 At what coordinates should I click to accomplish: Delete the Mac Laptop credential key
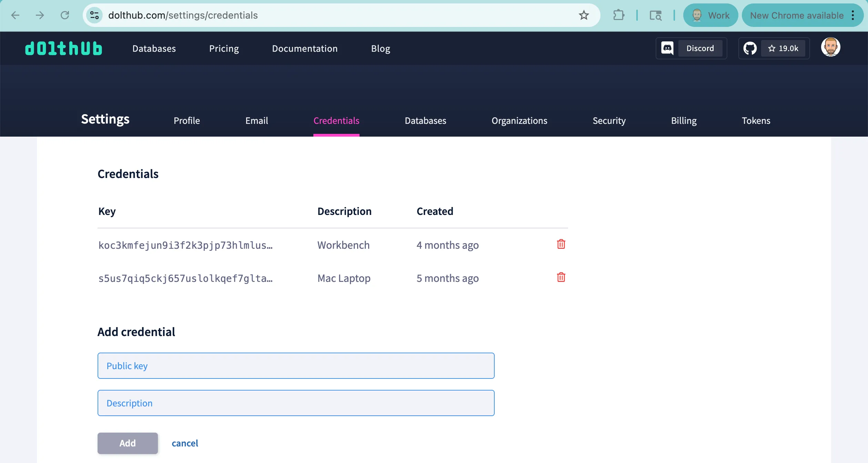point(561,277)
